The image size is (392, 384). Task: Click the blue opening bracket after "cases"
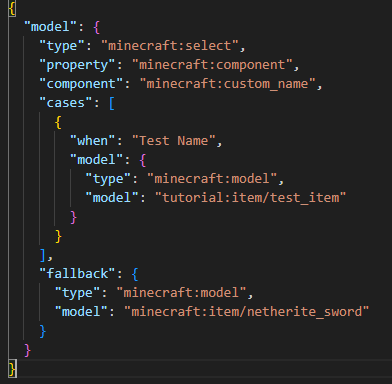(112, 103)
